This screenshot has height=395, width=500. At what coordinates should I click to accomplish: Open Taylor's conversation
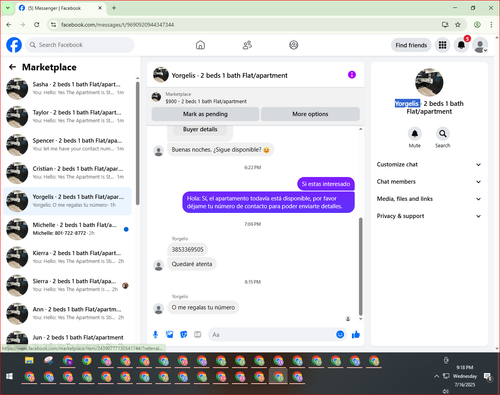click(x=68, y=116)
